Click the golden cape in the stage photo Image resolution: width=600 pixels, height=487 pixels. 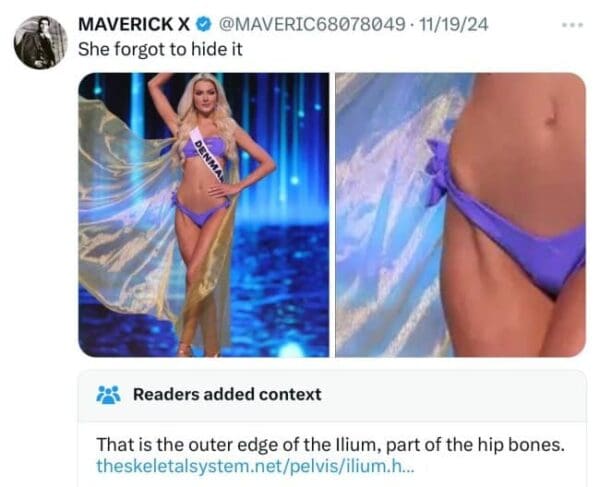coord(126,214)
